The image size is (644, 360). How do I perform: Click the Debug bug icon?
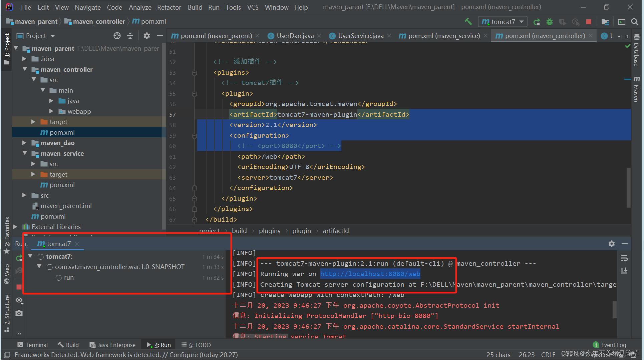coord(550,22)
